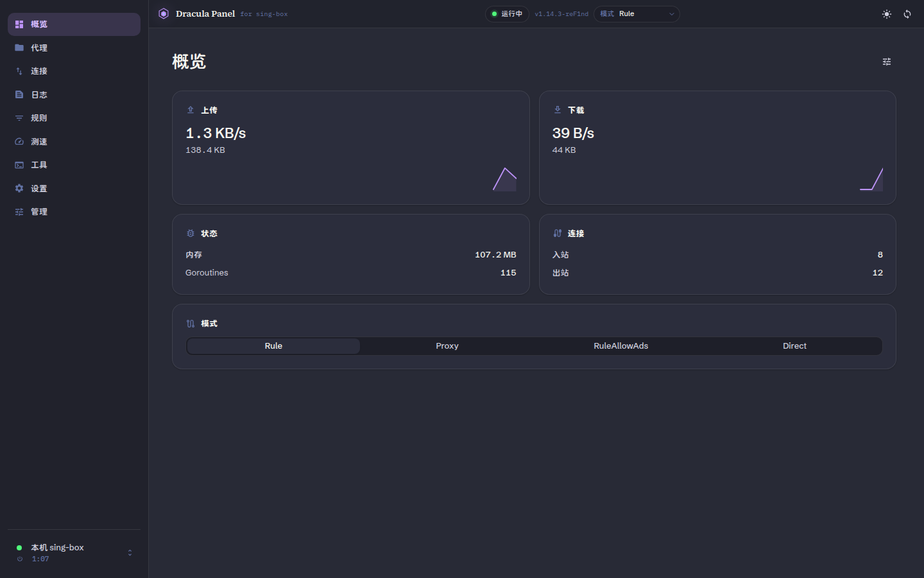
Task: Open the 概览 overview sidebar item
Action: [x=74, y=24]
